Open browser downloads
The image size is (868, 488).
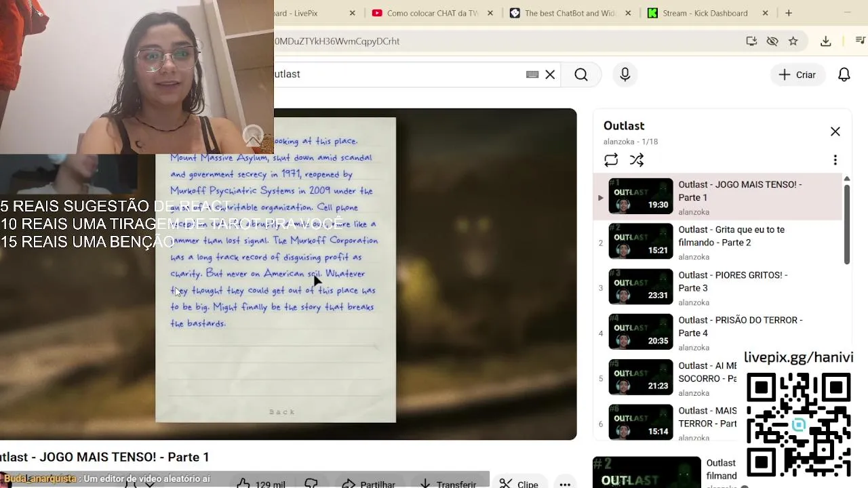[x=825, y=41]
